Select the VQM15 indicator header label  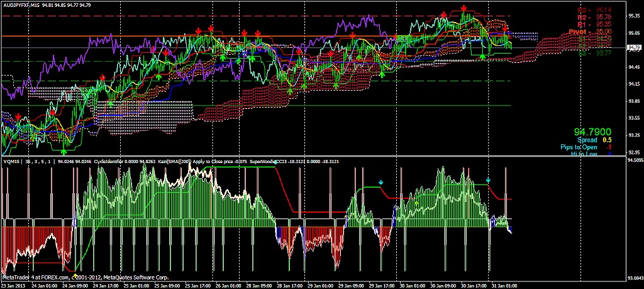[11, 161]
